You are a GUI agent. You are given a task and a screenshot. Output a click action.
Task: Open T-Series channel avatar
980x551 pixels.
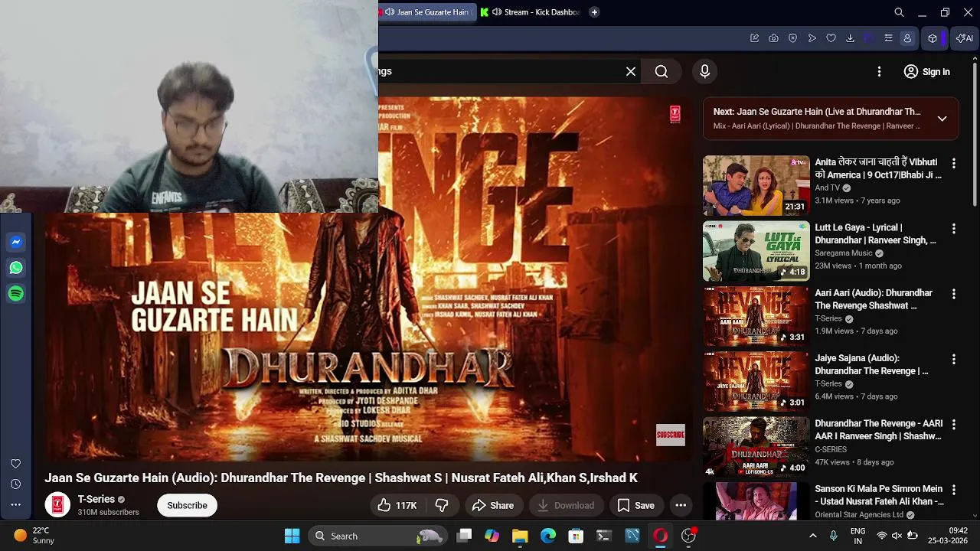57,505
